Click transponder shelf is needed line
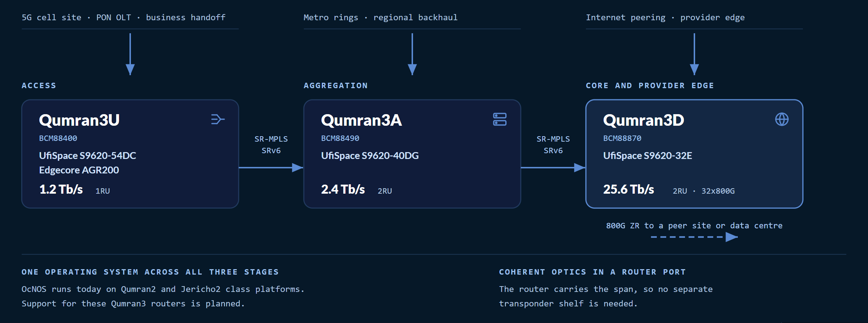 click(568, 304)
